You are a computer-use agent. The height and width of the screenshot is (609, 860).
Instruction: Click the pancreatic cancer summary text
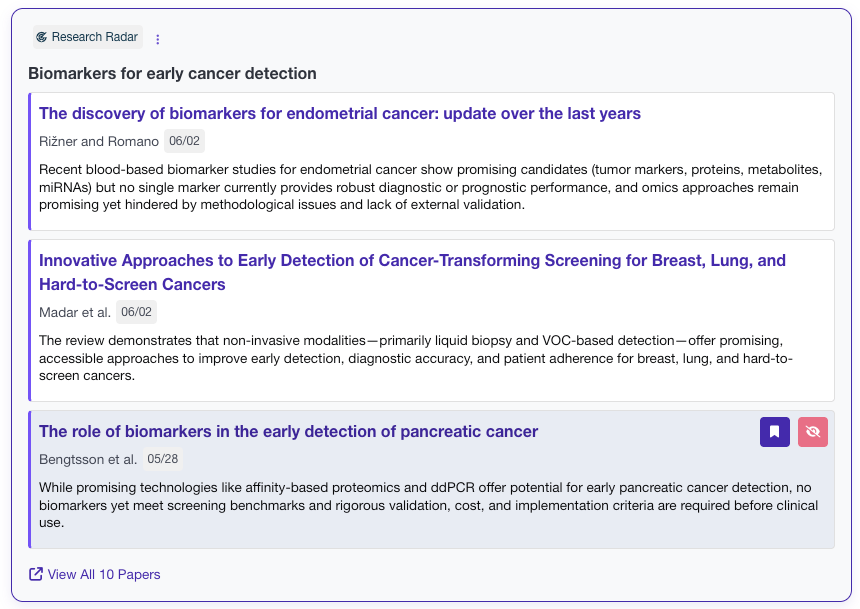(x=430, y=505)
